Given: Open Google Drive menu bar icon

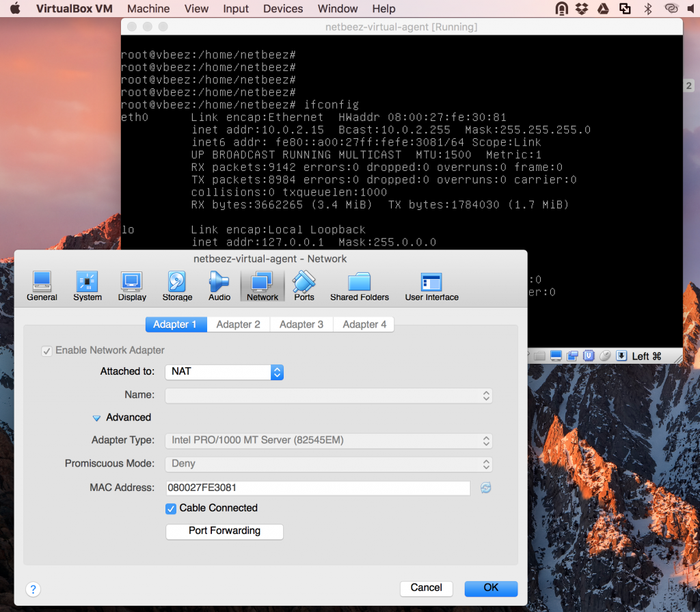Looking at the screenshot, I should 603,8.
